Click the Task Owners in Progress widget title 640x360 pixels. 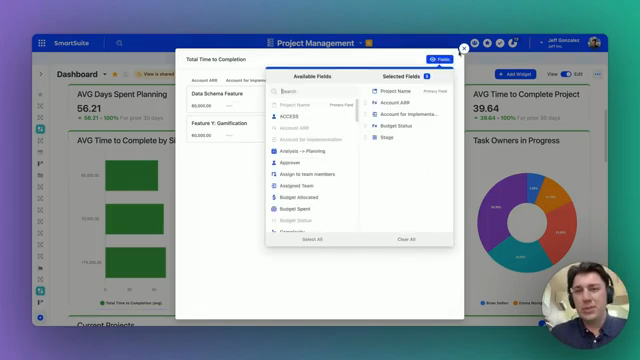coord(516,140)
